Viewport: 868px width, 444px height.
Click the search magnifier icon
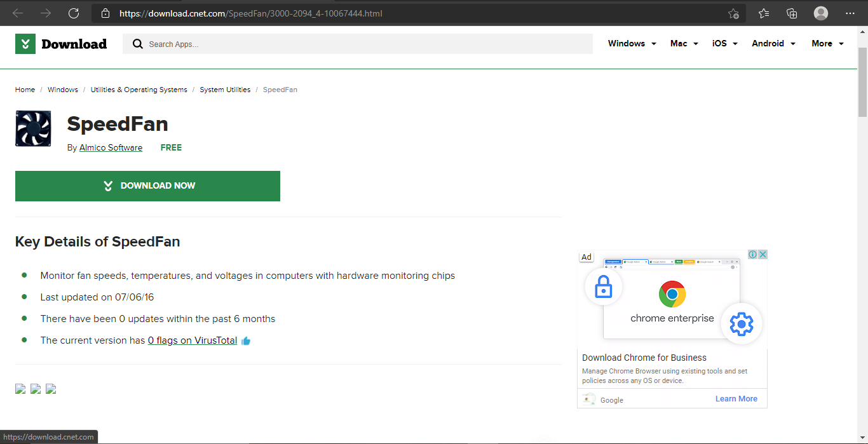click(137, 44)
